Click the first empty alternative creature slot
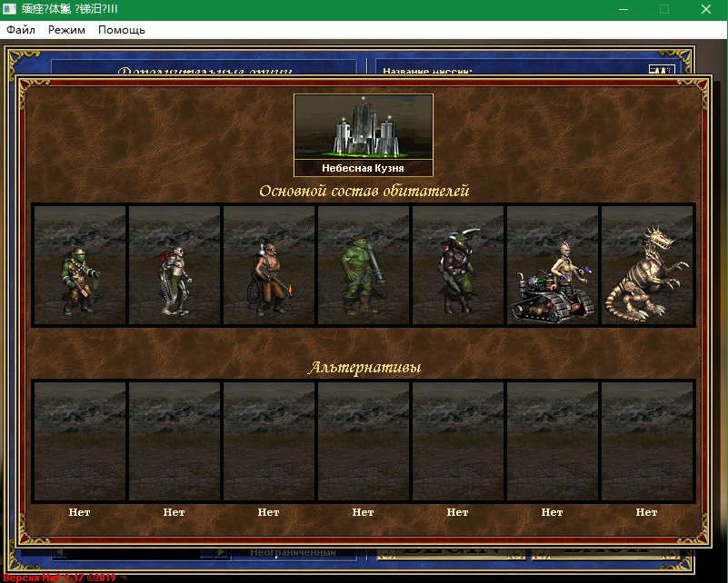This screenshot has width=728, height=583. [x=80, y=441]
